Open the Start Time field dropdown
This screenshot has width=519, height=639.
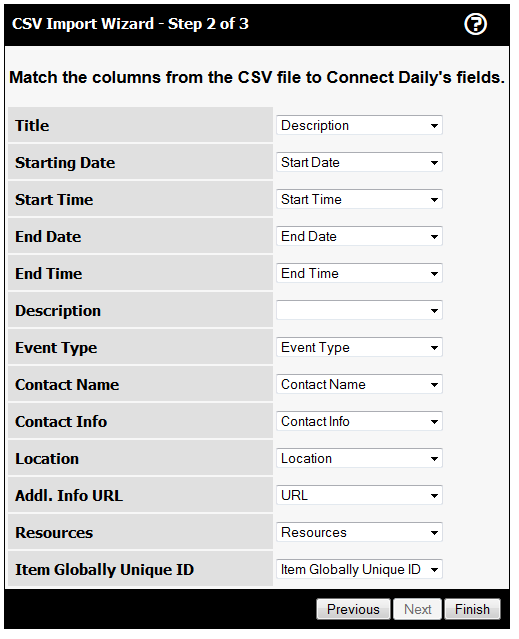359,199
